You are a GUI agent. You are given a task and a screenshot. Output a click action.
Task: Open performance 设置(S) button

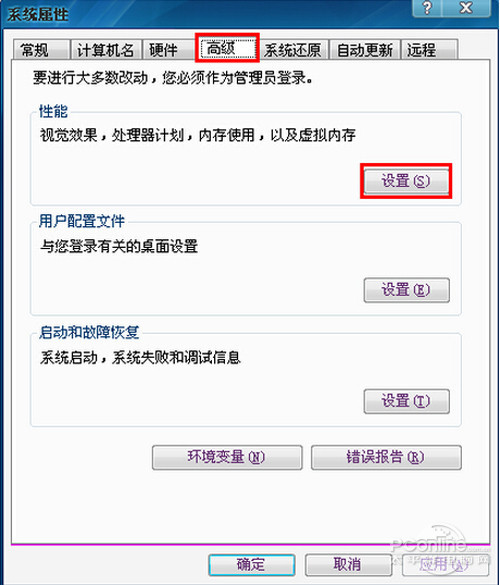tap(406, 181)
